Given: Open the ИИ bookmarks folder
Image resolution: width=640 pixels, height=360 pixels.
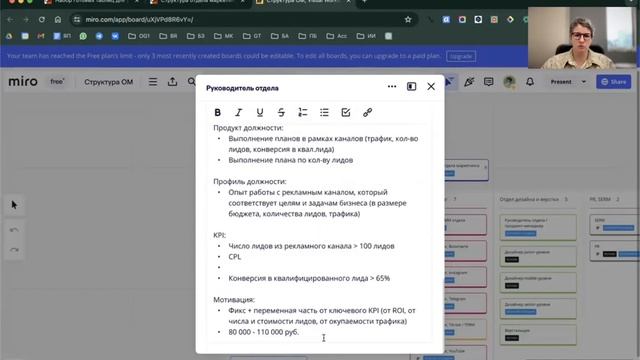Looking at the screenshot, I should click(x=366, y=36).
